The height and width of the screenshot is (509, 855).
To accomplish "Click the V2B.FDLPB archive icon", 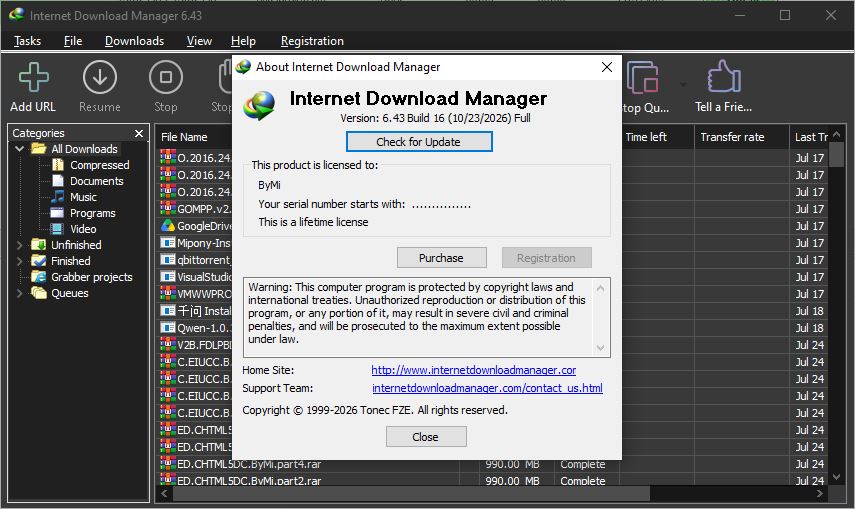I will point(167,344).
